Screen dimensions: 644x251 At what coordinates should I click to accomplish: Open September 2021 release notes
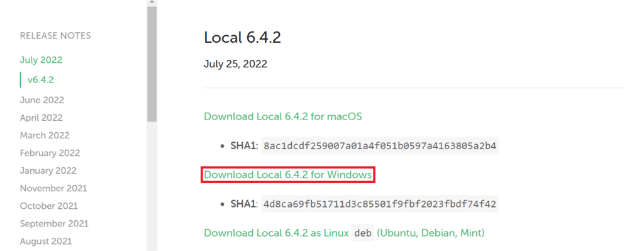coord(54,223)
